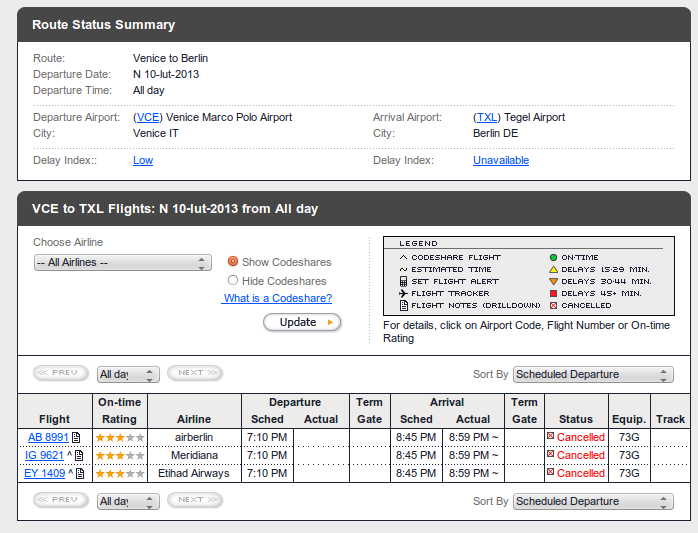This screenshot has width=698, height=533.
Task: Open flight EY 1409 link
Action: (45, 473)
